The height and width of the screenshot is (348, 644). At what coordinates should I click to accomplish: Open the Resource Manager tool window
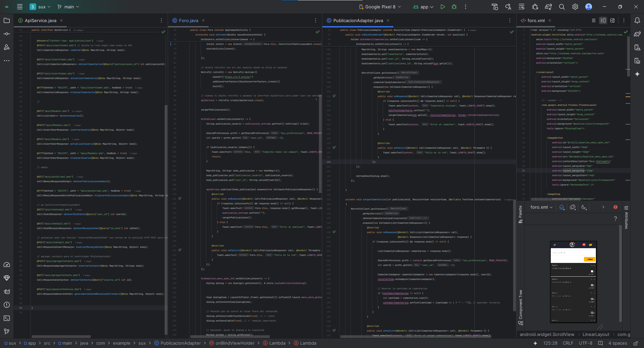tap(7, 47)
